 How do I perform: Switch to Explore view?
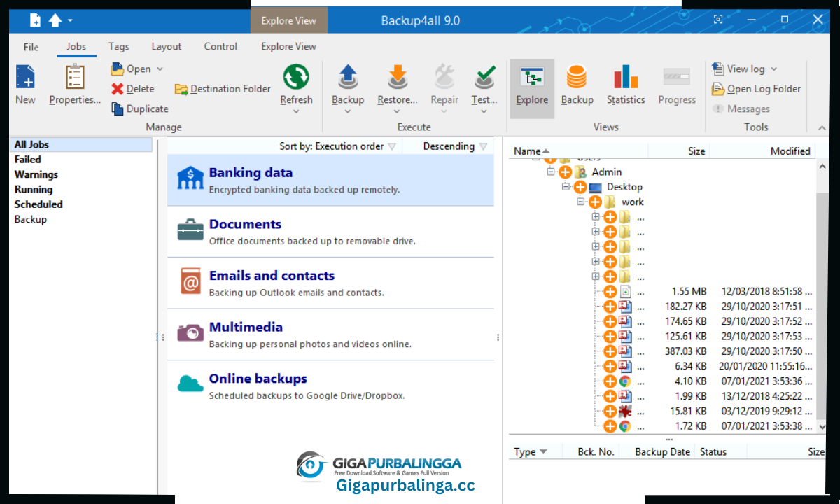click(532, 87)
